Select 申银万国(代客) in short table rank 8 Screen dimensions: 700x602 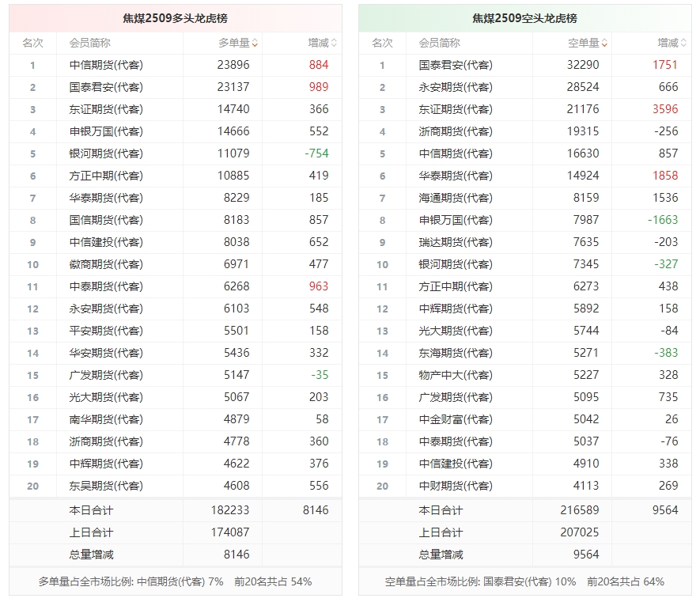pos(456,220)
